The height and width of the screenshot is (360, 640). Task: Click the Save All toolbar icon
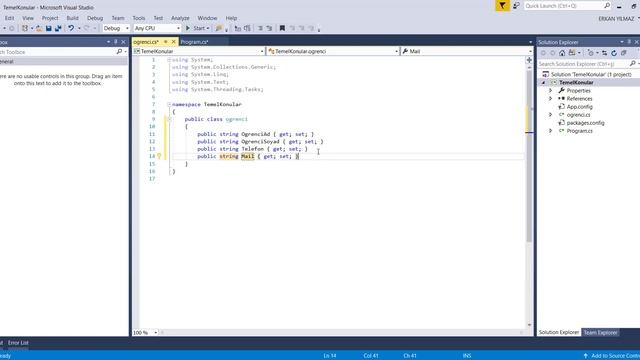58,28
